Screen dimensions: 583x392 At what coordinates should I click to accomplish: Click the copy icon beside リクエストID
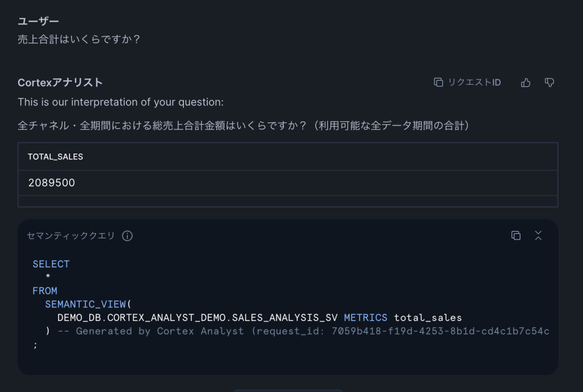point(438,82)
